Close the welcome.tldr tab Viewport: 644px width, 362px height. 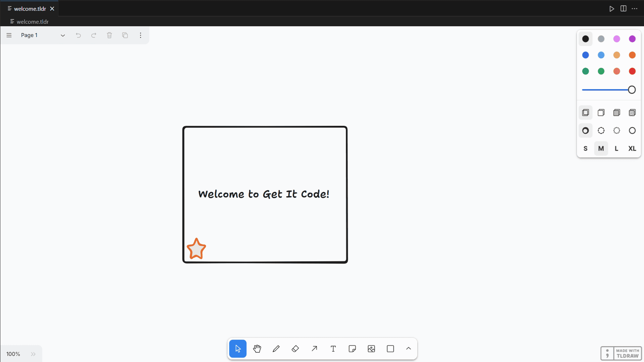[x=52, y=9]
